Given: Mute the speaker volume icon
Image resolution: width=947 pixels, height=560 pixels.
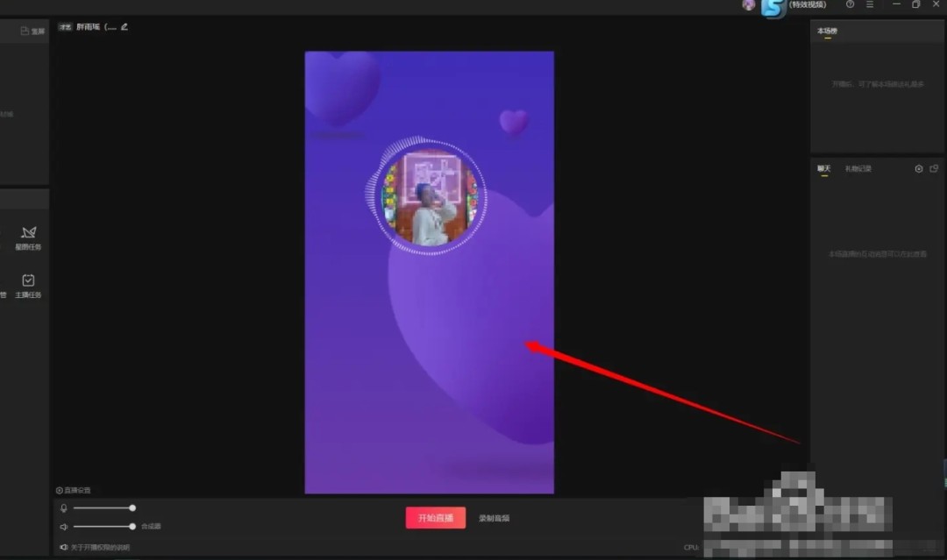Looking at the screenshot, I should 63,527.
